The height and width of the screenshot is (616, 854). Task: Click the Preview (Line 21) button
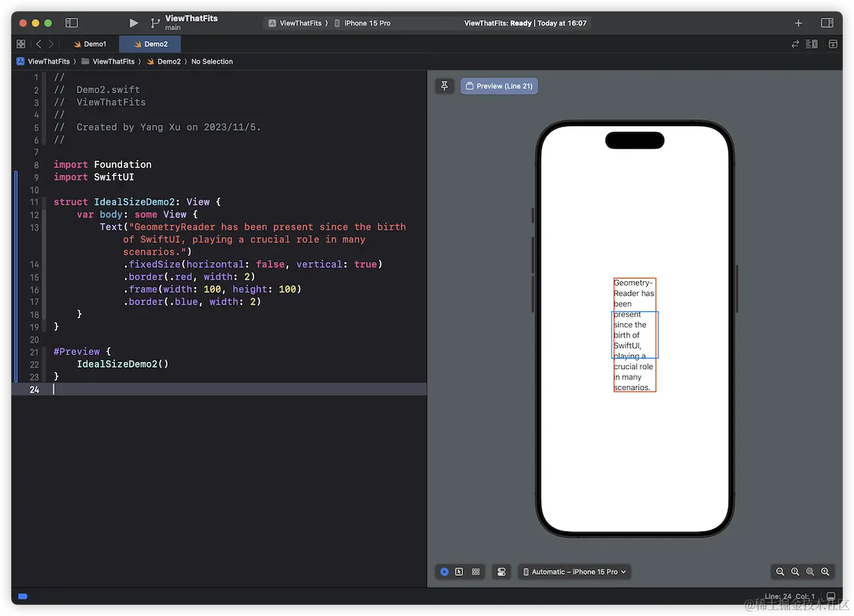click(x=499, y=86)
